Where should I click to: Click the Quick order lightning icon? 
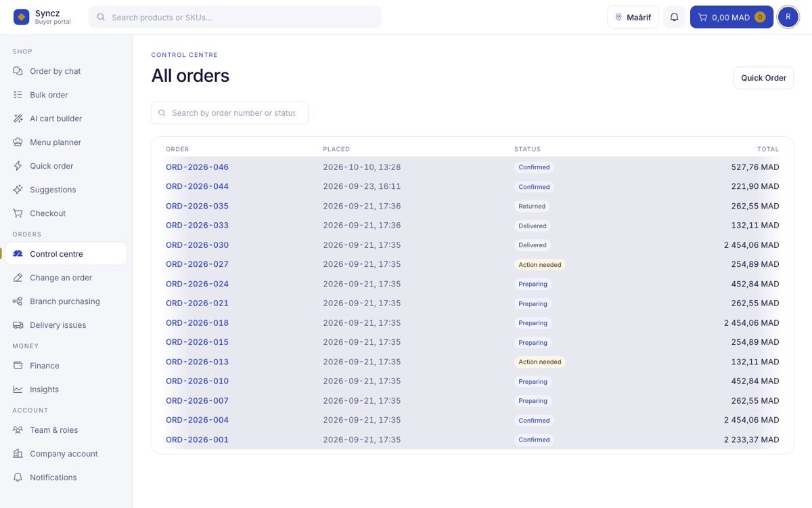(x=18, y=166)
